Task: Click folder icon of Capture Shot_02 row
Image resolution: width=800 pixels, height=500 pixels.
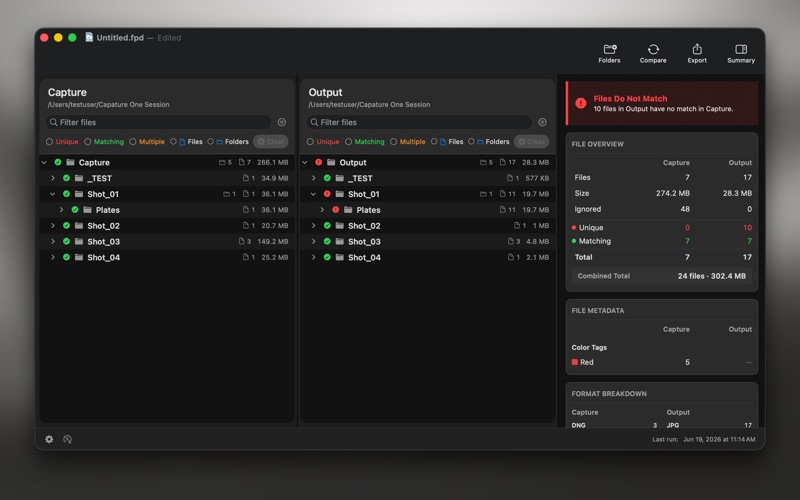Action: 79,226
